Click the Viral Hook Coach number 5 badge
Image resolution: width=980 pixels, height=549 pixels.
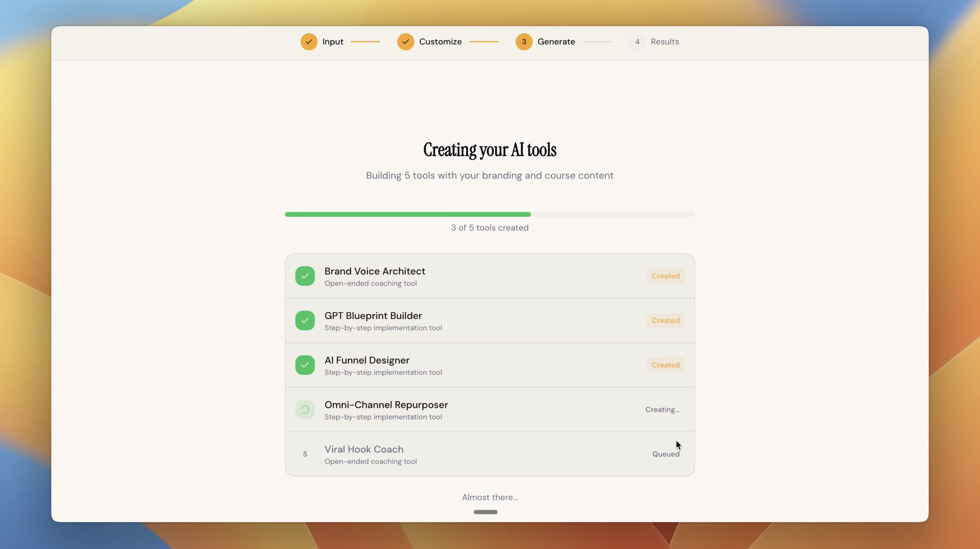(305, 454)
